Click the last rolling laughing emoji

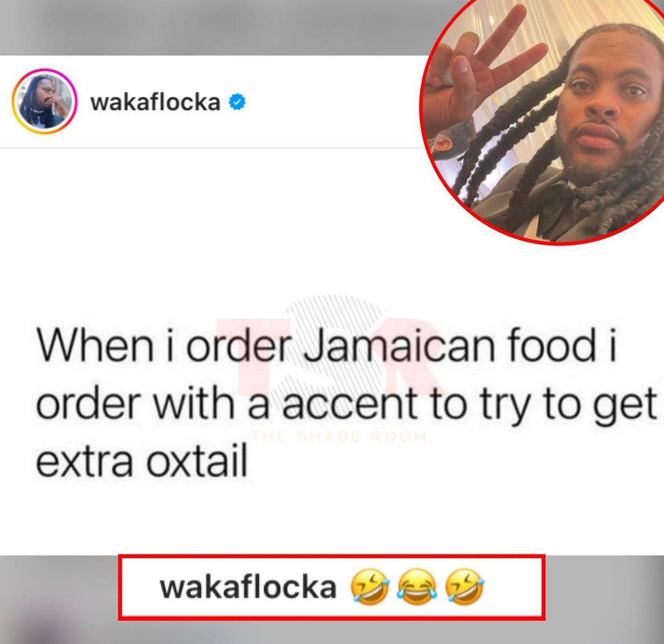click(x=464, y=586)
